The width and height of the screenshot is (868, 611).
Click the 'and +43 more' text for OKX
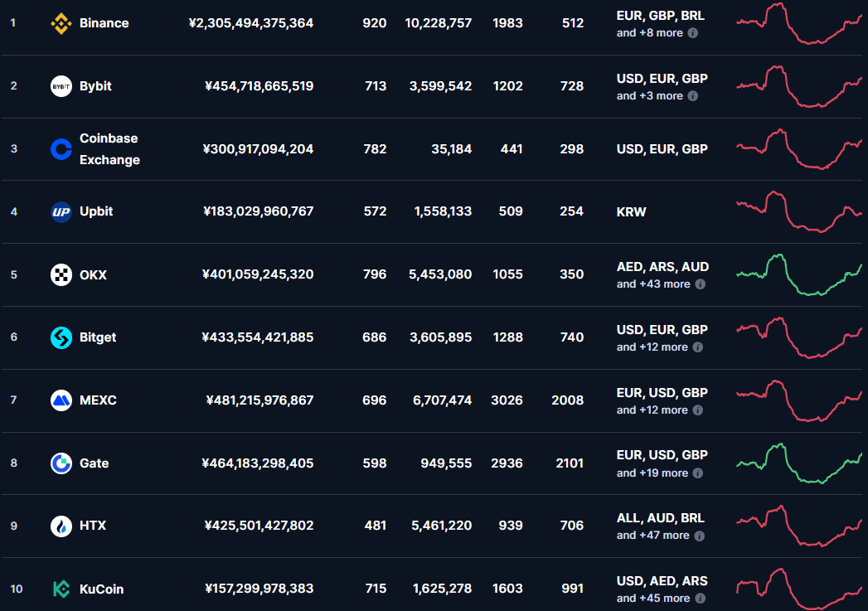(653, 284)
